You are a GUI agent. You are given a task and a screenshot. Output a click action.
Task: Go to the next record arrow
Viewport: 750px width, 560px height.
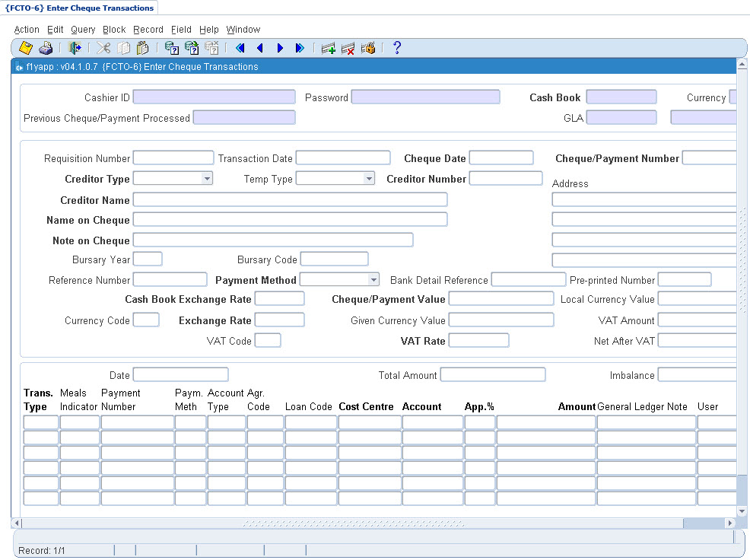click(280, 48)
